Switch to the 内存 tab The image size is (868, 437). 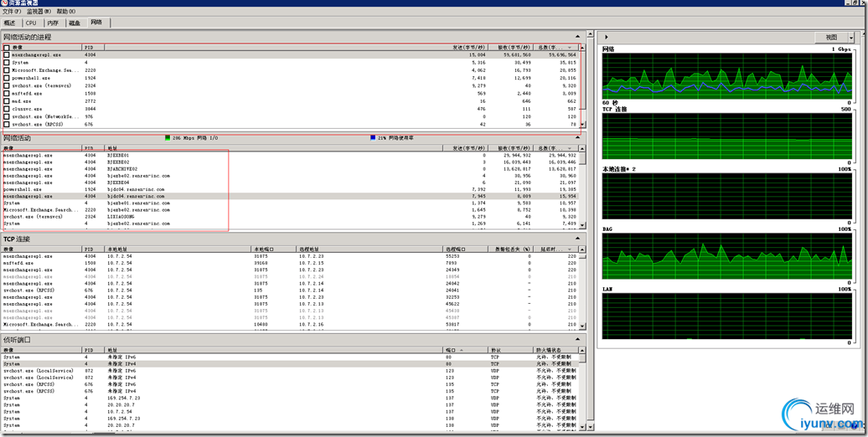[x=53, y=23]
